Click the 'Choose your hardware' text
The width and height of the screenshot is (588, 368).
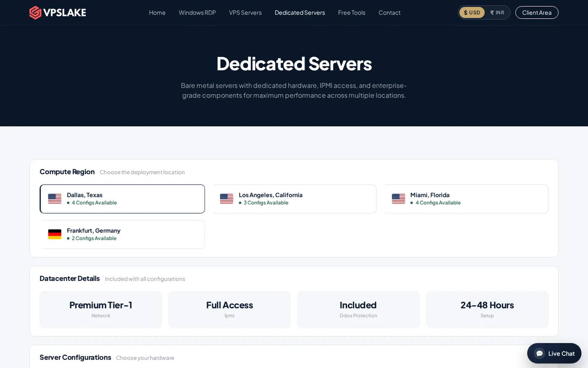pos(145,358)
